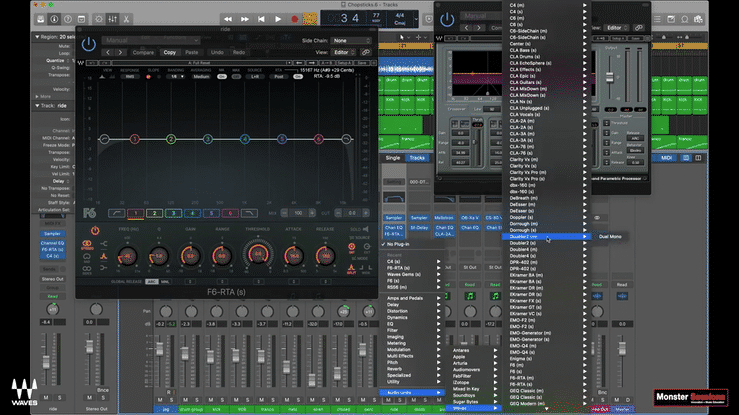Open the scissors editors toolbar icon
The width and height of the screenshot is (739, 415).
126,19
